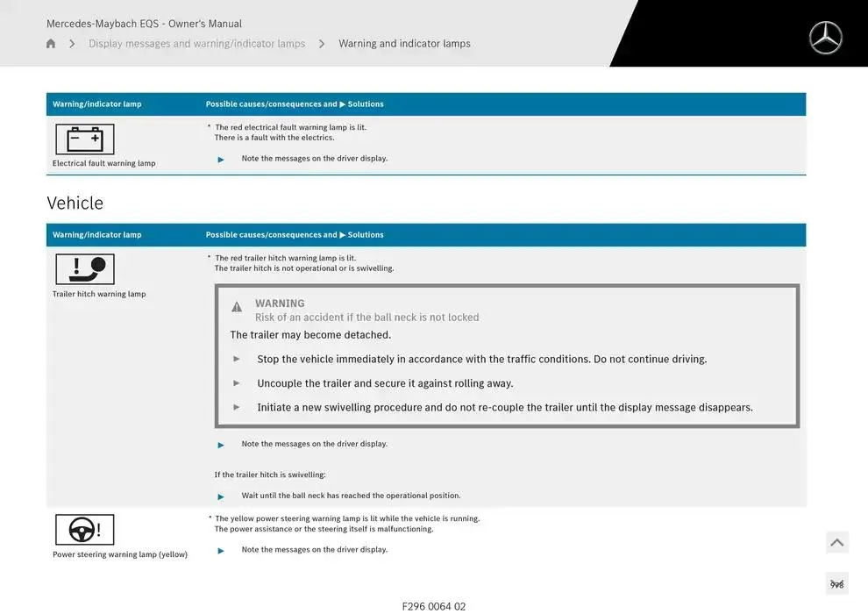868x614 pixels.
Task: Click the warning triangle icon in warning box
Action: click(237, 307)
